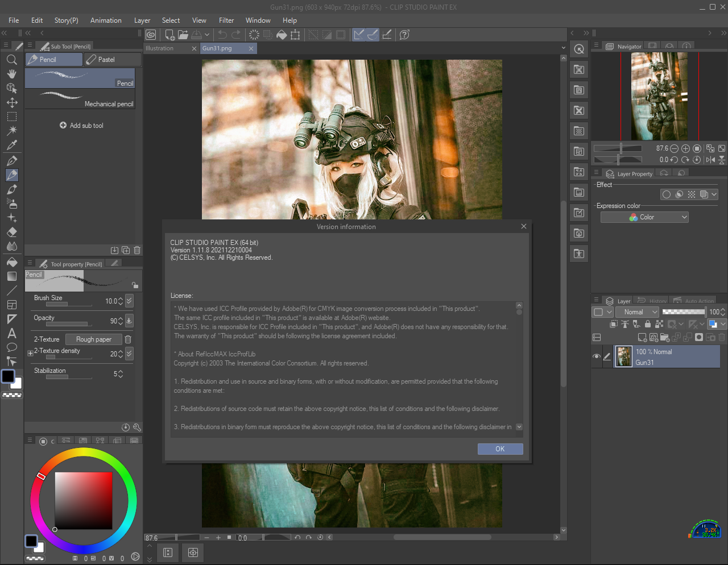This screenshot has width=728, height=565.
Task: Expand the 2-Texture density options
Action: (x=30, y=354)
